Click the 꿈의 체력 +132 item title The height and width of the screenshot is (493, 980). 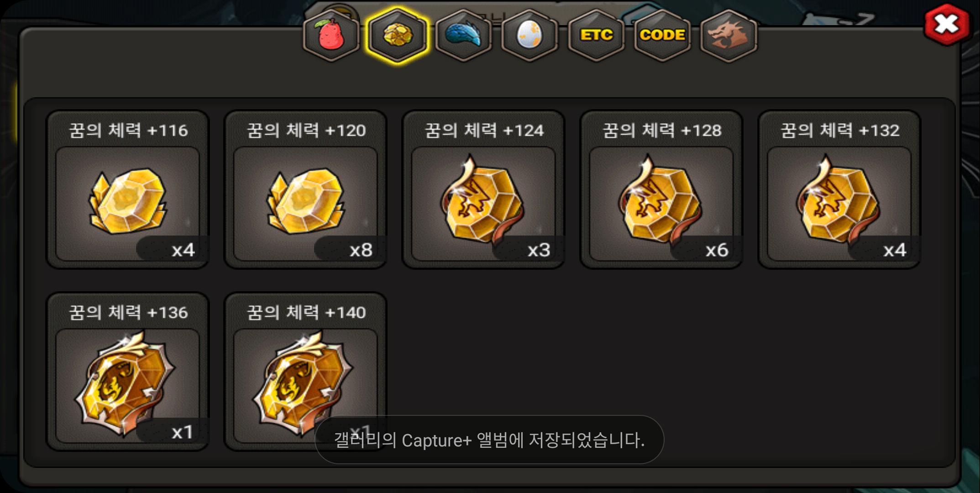(x=840, y=131)
